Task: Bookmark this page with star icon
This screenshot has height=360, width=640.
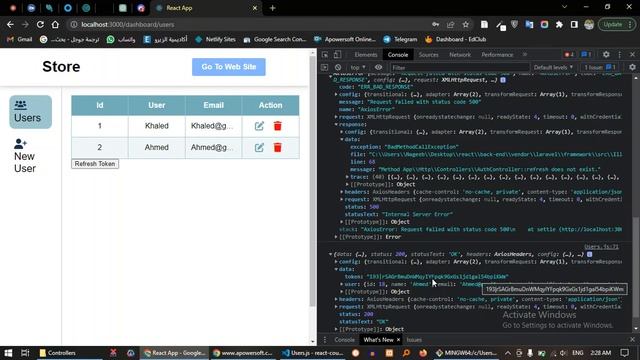Action: pos(466,24)
